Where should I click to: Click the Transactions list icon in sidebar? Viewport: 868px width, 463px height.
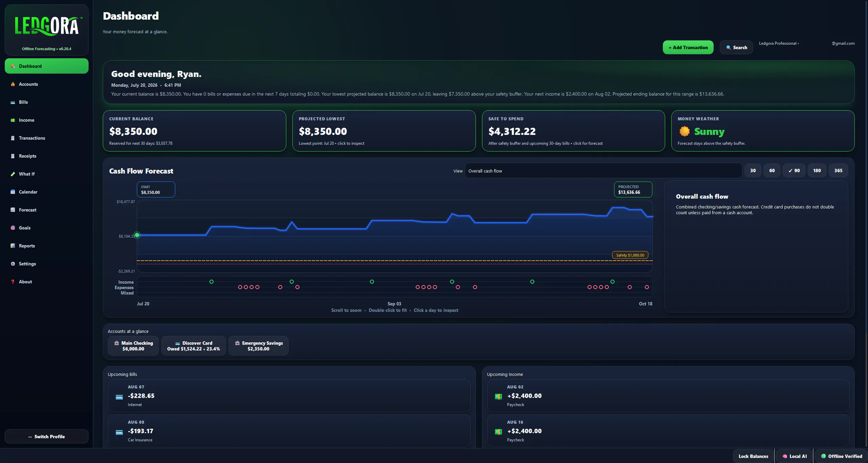(x=13, y=138)
